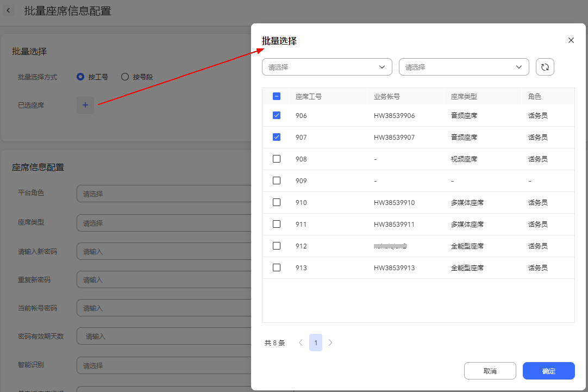Click the plus icon next to 已选座席
This screenshot has height=392, width=588.
click(x=85, y=105)
